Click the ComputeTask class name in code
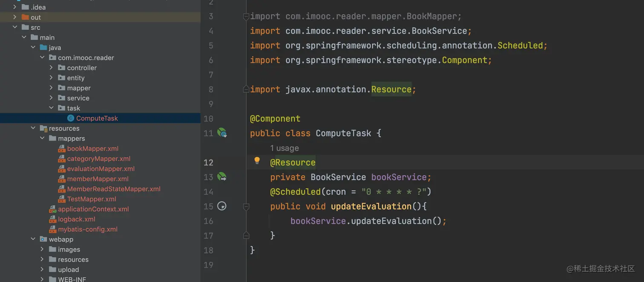The image size is (644, 282). click(x=343, y=133)
